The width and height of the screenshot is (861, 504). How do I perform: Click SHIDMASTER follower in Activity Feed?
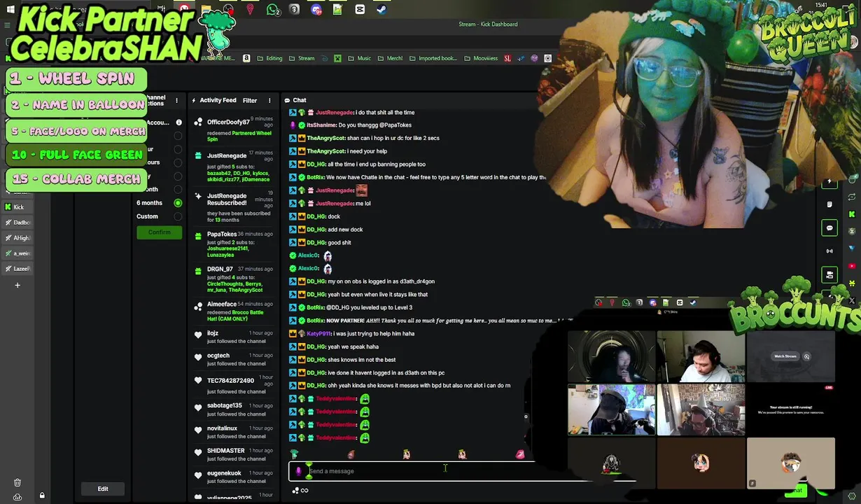click(x=225, y=451)
